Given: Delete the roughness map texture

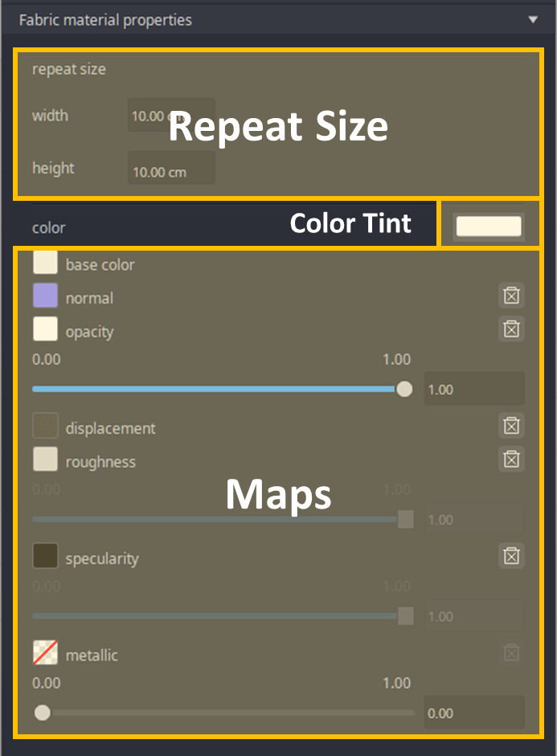Looking at the screenshot, I should (x=511, y=459).
